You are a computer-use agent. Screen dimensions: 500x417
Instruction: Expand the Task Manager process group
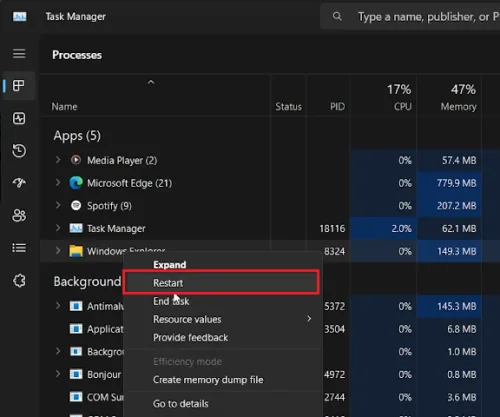tap(58, 228)
